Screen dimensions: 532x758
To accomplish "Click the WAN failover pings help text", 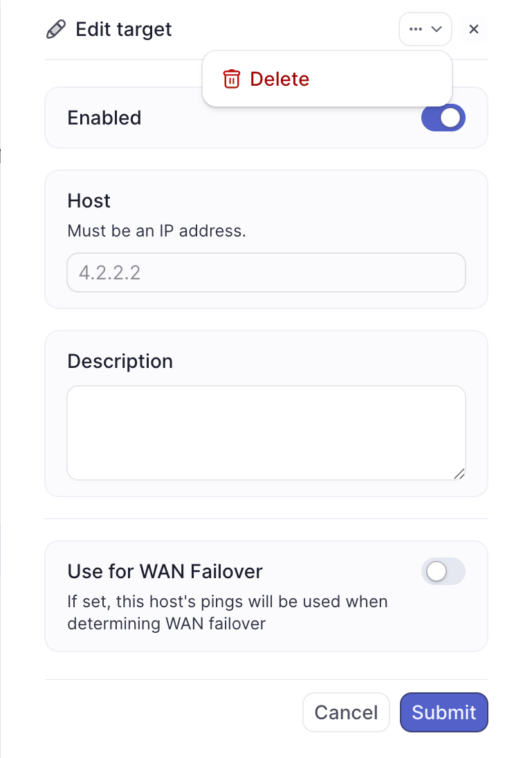I will (x=228, y=613).
